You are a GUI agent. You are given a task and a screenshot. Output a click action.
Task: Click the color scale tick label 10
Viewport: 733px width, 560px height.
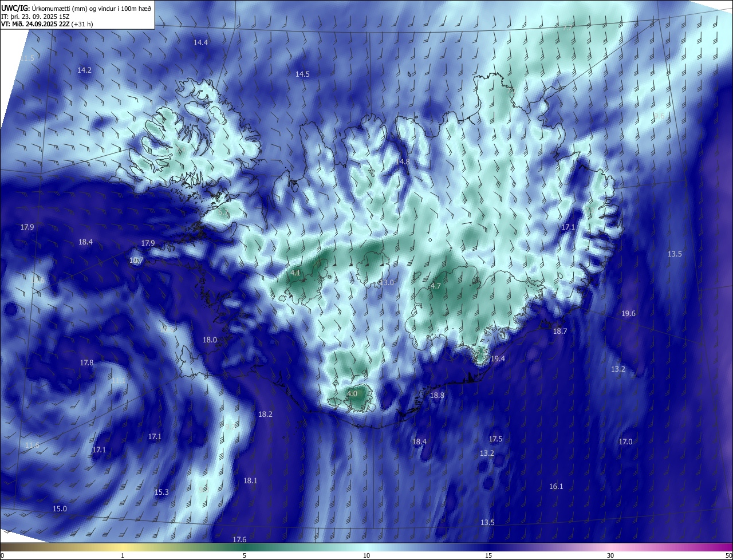[366, 555]
